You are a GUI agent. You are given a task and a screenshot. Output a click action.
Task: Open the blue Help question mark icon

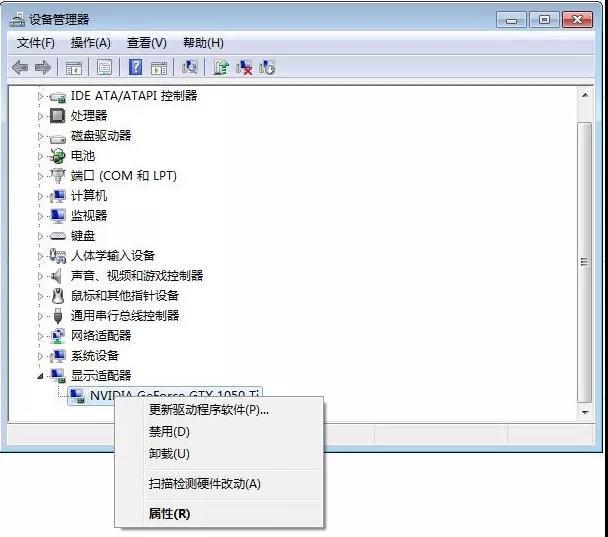pos(135,67)
